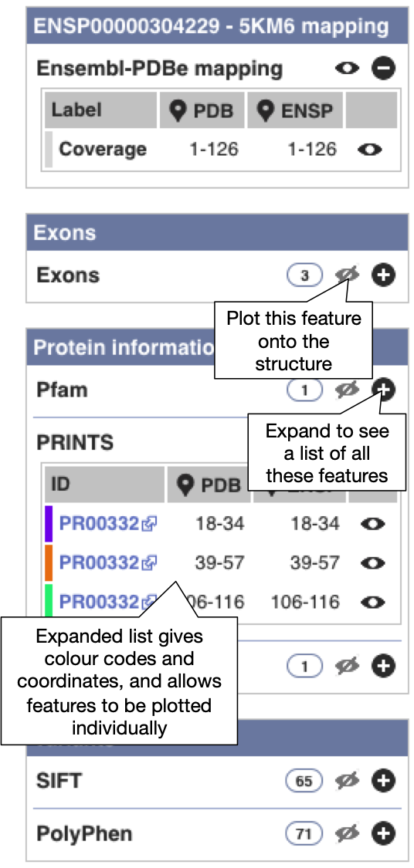Click the purple colour swatch of PR00332

49,524
